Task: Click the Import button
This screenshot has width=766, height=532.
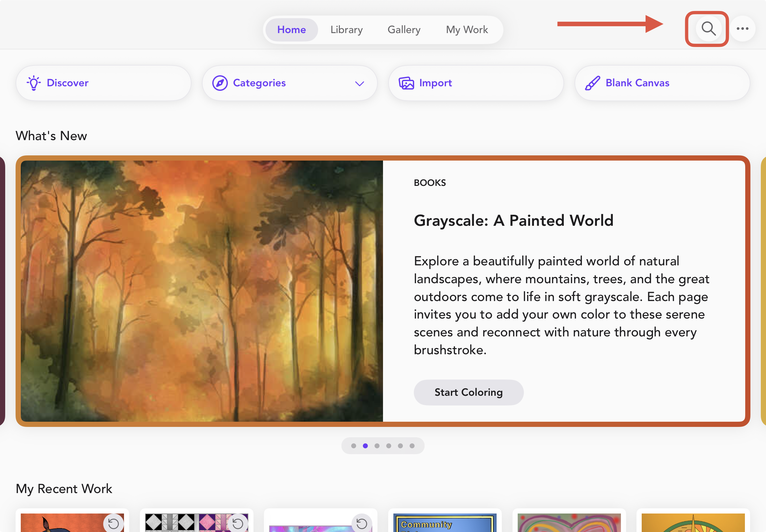Action: point(476,83)
